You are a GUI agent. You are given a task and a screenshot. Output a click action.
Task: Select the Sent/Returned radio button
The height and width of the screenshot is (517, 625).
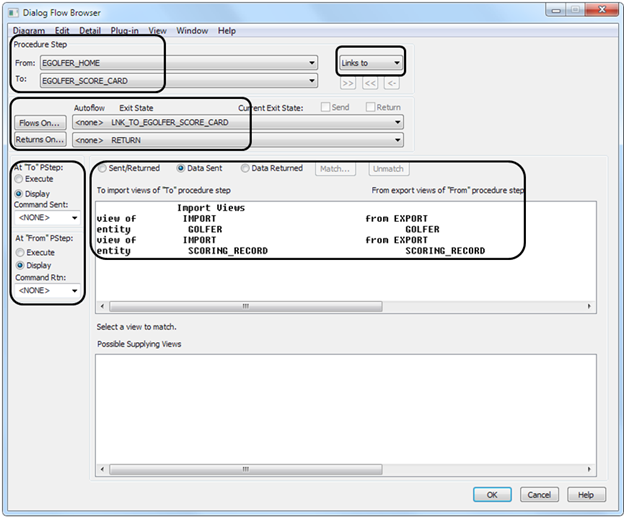[x=102, y=169]
